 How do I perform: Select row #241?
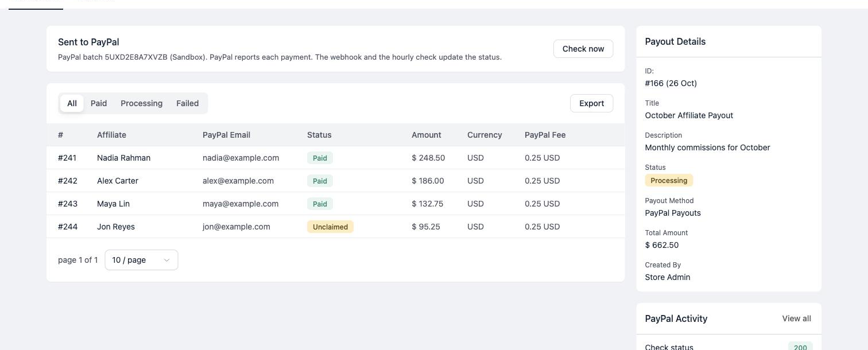[x=335, y=158]
